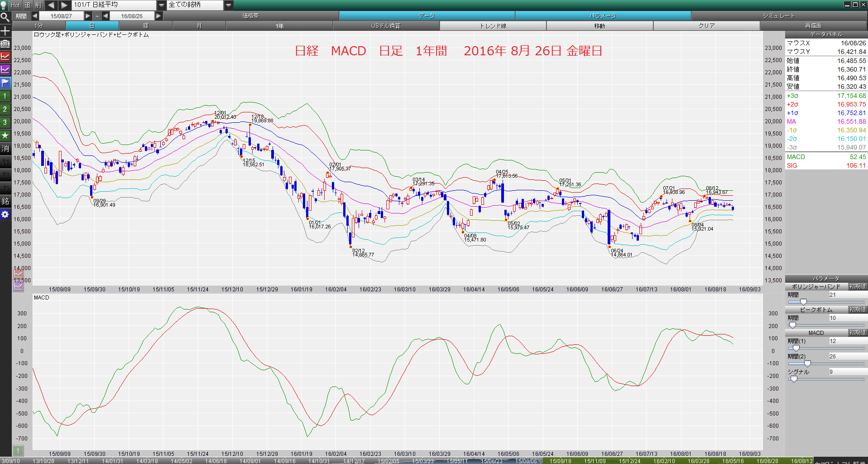This screenshot has height=464, width=868.
Task: Step start date 15/08/27 backward
Action: 35,16
